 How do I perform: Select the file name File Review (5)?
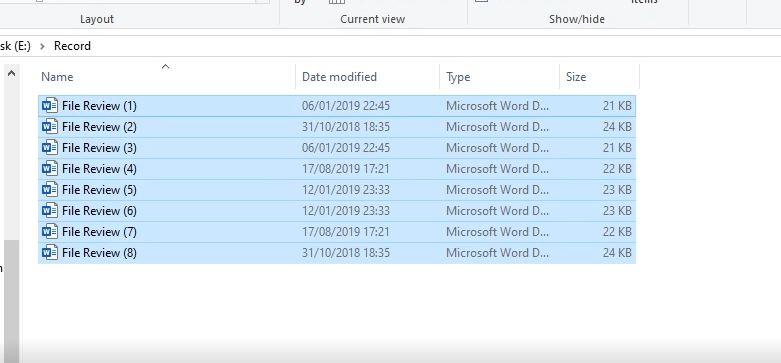99,189
